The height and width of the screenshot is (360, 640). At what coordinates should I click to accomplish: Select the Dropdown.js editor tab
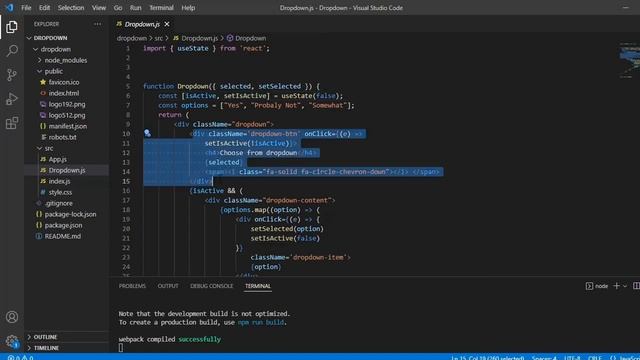[x=142, y=24]
